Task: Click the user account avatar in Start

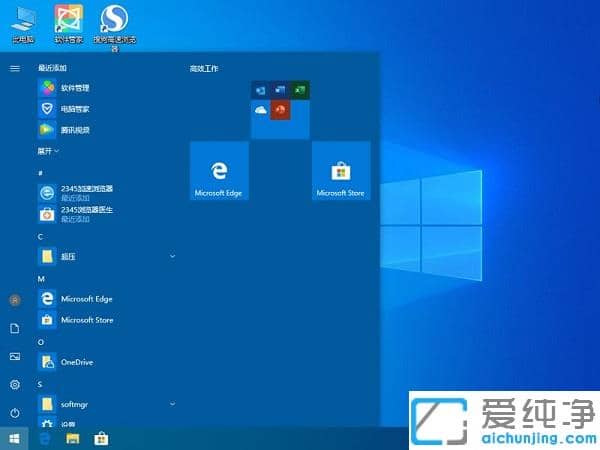Action: (x=14, y=300)
